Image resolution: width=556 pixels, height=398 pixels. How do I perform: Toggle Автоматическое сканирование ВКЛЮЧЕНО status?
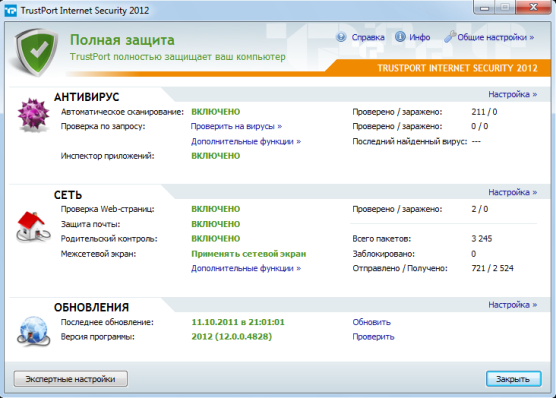coord(216,112)
